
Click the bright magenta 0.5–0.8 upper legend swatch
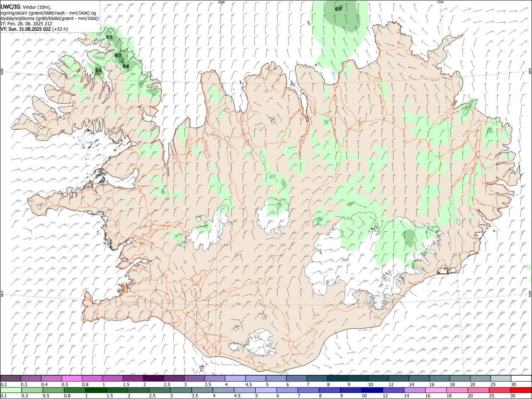[x=71, y=378]
